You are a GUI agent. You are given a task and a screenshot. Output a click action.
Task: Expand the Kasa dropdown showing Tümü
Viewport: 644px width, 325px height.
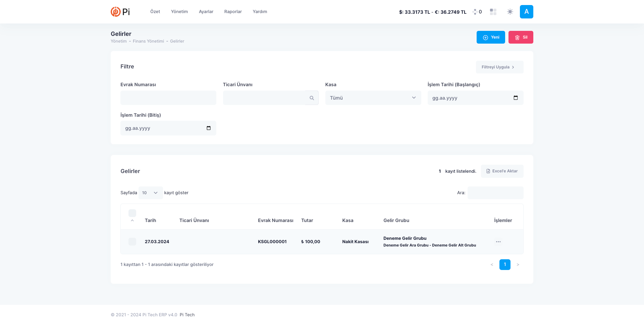point(373,98)
